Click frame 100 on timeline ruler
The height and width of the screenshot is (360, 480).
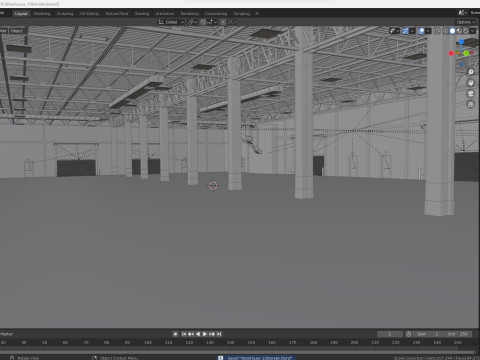pyautogui.click(x=148, y=342)
